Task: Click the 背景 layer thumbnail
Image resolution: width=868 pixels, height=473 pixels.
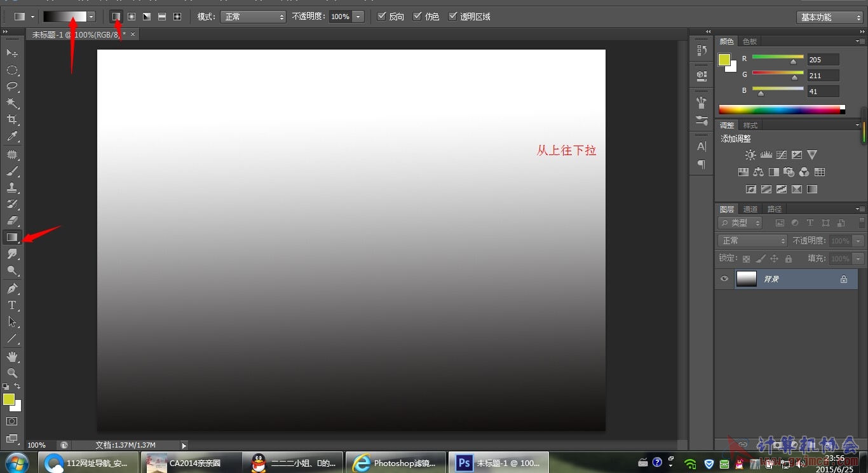Action: click(x=747, y=278)
